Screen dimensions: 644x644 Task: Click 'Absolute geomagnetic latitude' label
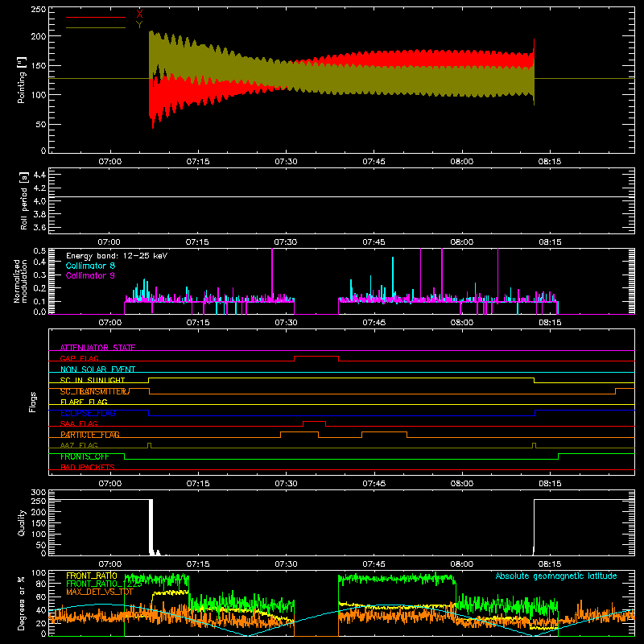(x=556, y=576)
